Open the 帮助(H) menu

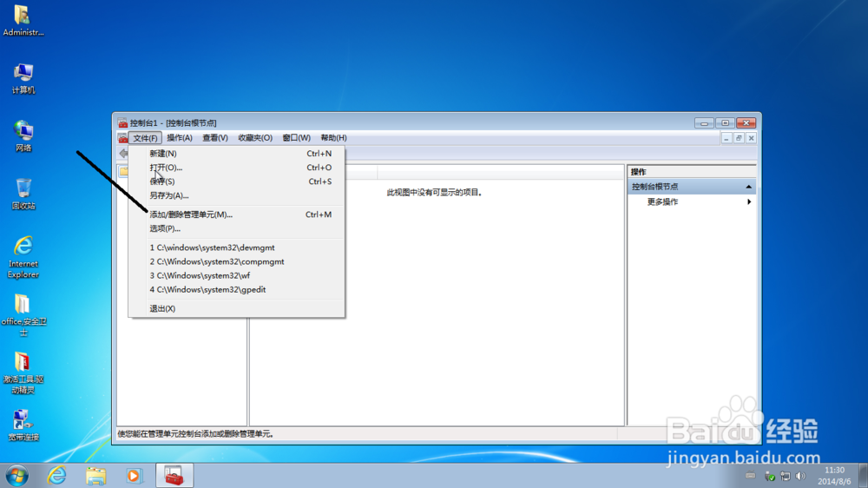pos(333,138)
